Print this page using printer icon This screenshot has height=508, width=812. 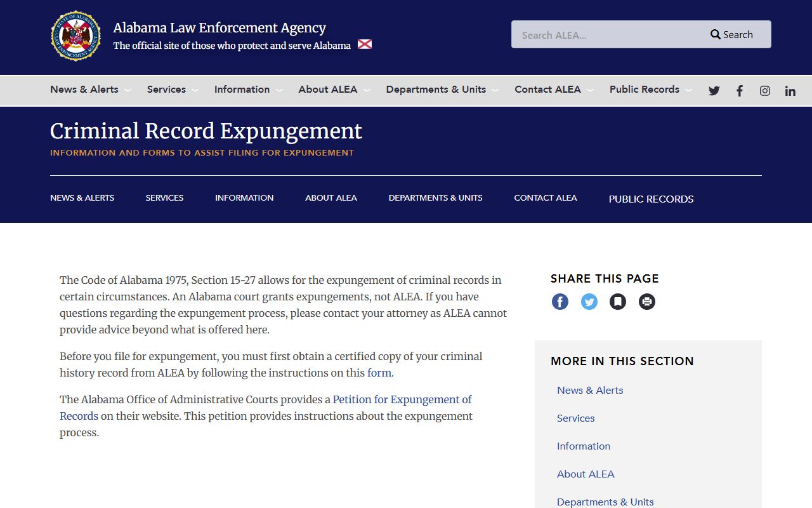coord(647,302)
